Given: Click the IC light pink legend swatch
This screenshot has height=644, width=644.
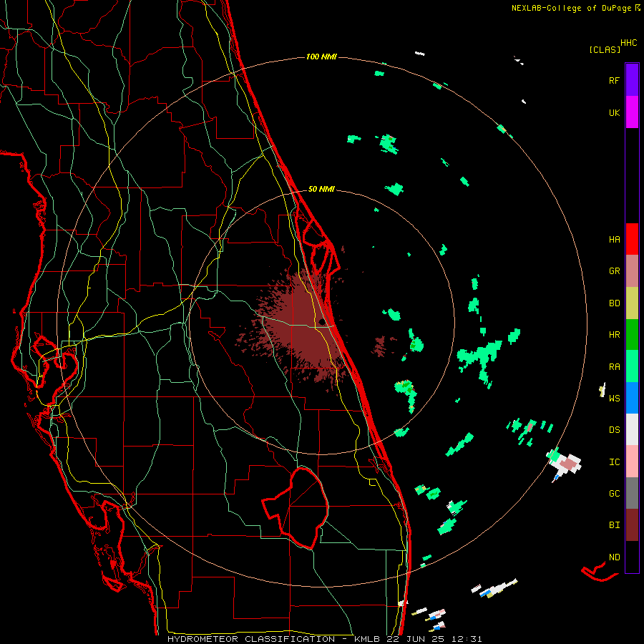Looking at the screenshot, I should pos(632,462).
